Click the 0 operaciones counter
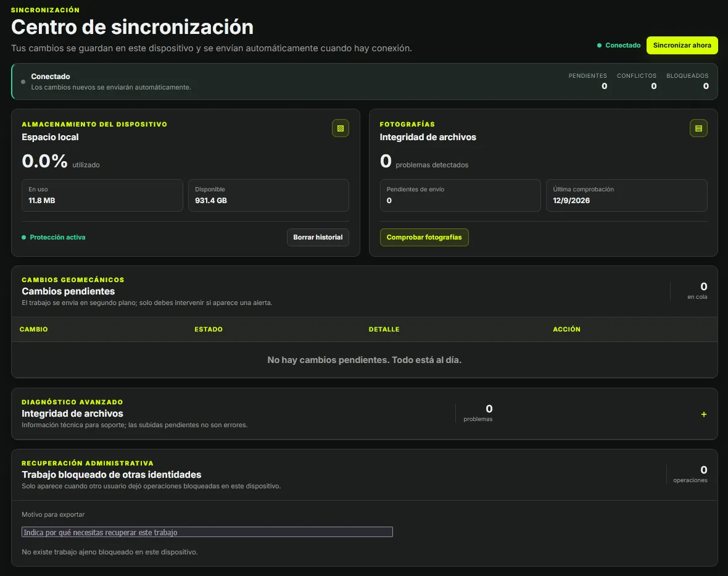This screenshot has height=576, width=728. pos(690,474)
